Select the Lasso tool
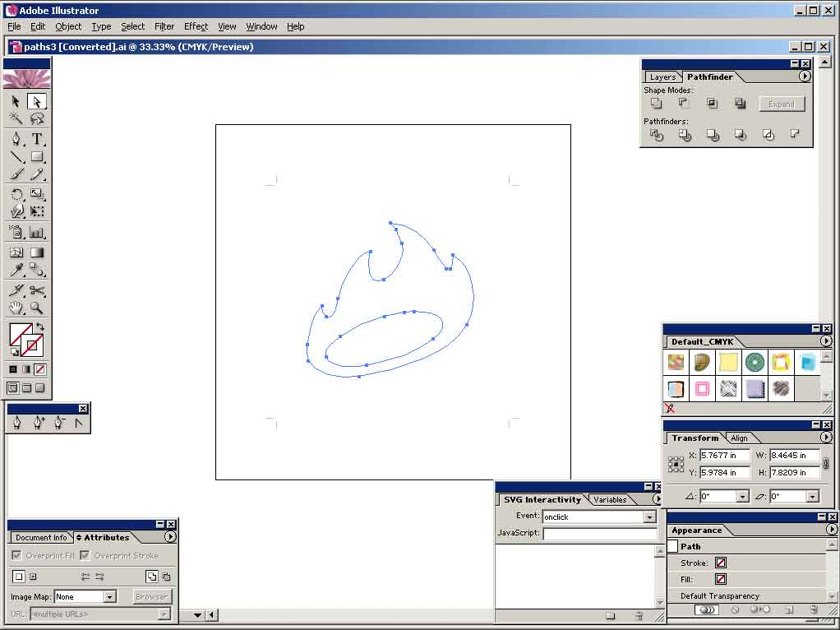The image size is (840, 630). click(x=36, y=118)
